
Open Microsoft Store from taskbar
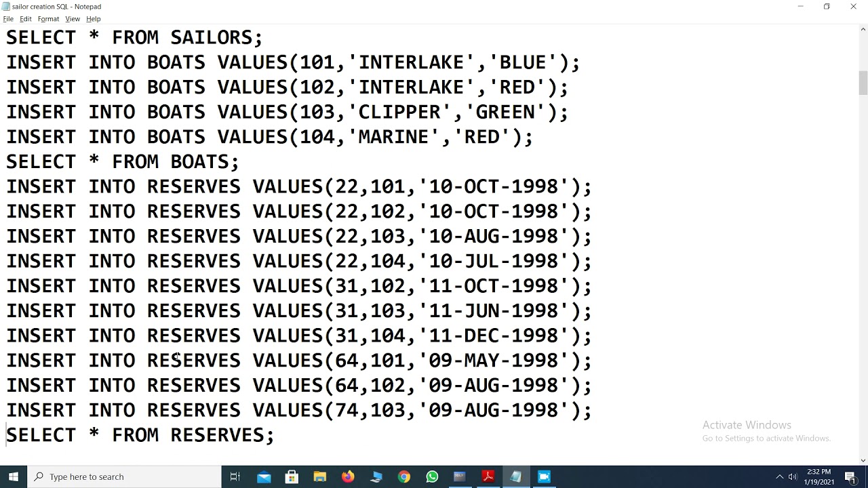[292, 476]
